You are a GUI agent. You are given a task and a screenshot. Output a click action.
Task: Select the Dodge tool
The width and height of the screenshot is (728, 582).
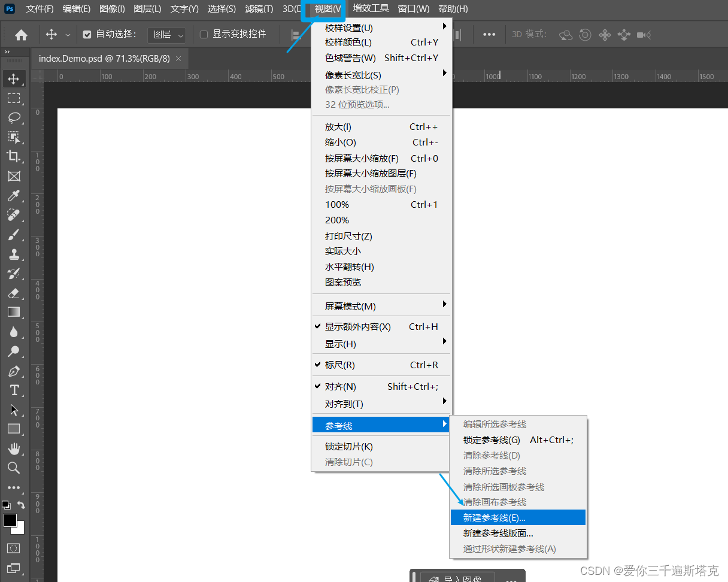coord(14,351)
